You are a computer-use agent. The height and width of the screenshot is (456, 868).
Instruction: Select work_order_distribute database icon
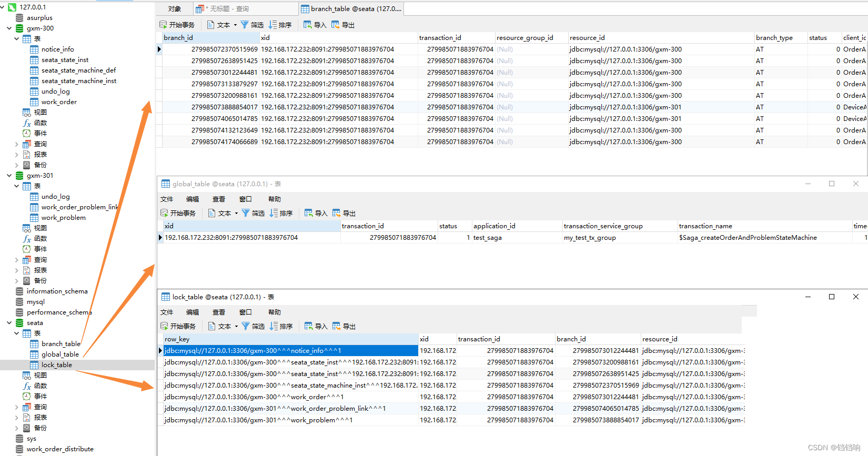(x=19, y=449)
